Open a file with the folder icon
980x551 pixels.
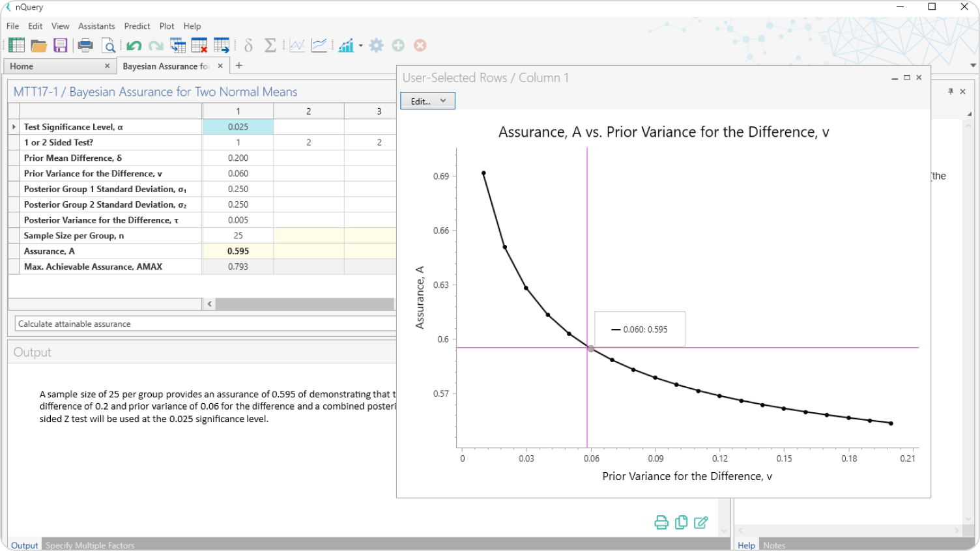click(x=38, y=45)
